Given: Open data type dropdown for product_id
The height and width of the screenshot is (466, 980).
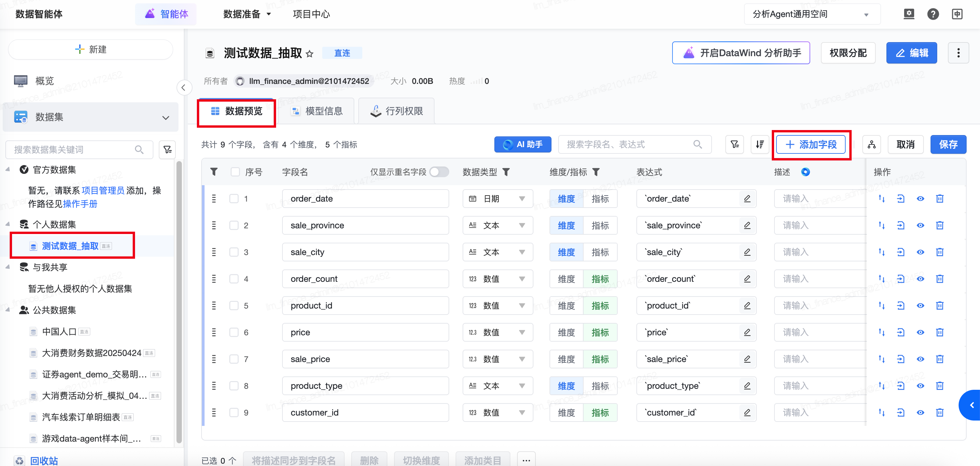Looking at the screenshot, I should tap(498, 306).
